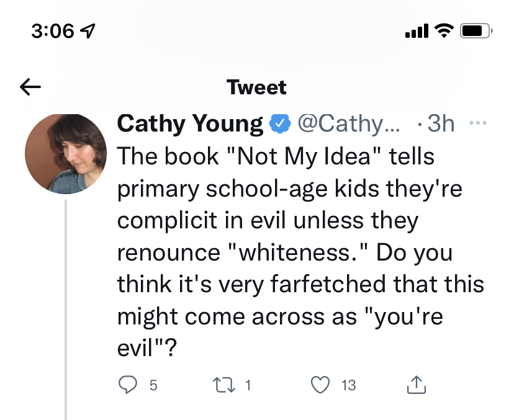514x420 pixels.
Task: Click the 3h timestamp
Action: (441, 124)
